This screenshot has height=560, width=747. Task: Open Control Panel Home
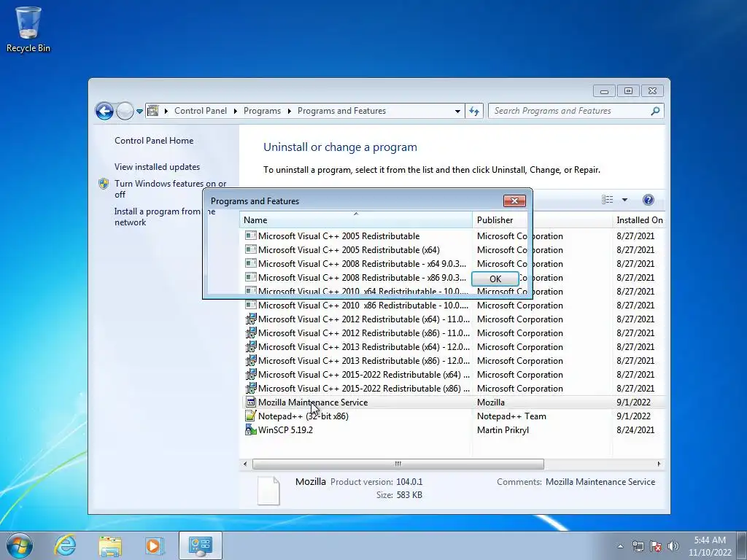pos(154,141)
